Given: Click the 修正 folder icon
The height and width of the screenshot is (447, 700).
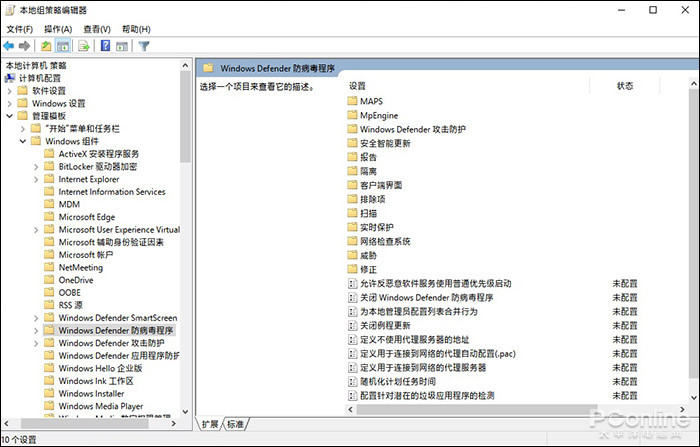Looking at the screenshot, I should coord(352,269).
